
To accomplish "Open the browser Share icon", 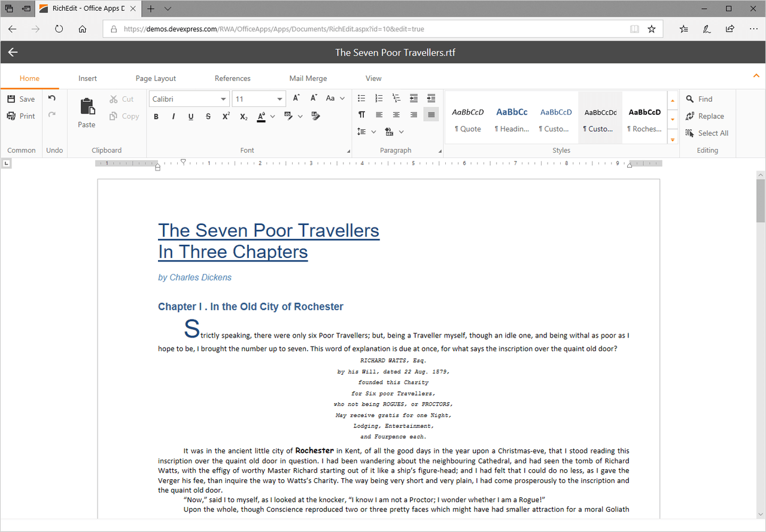I will point(729,29).
